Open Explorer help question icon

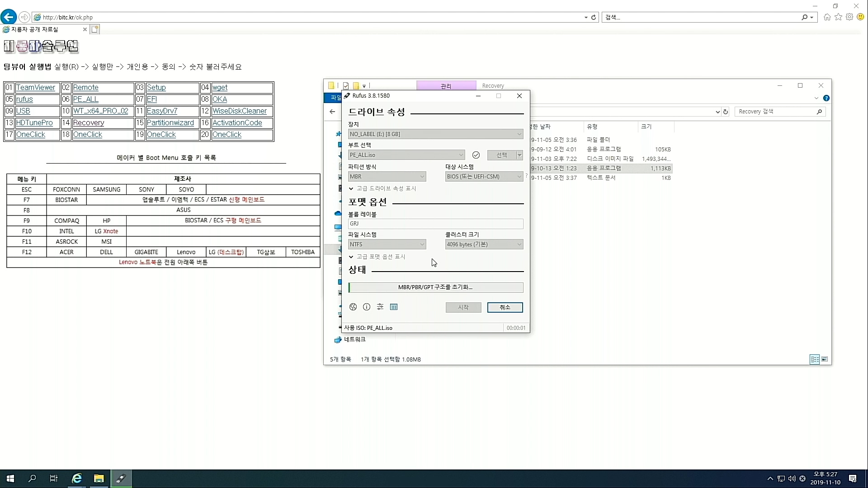click(826, 98)
